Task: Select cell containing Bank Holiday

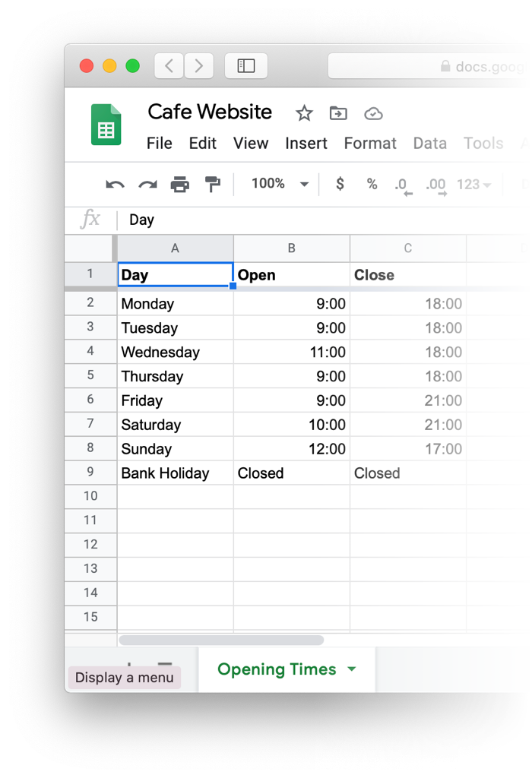Action: [176, 473]
